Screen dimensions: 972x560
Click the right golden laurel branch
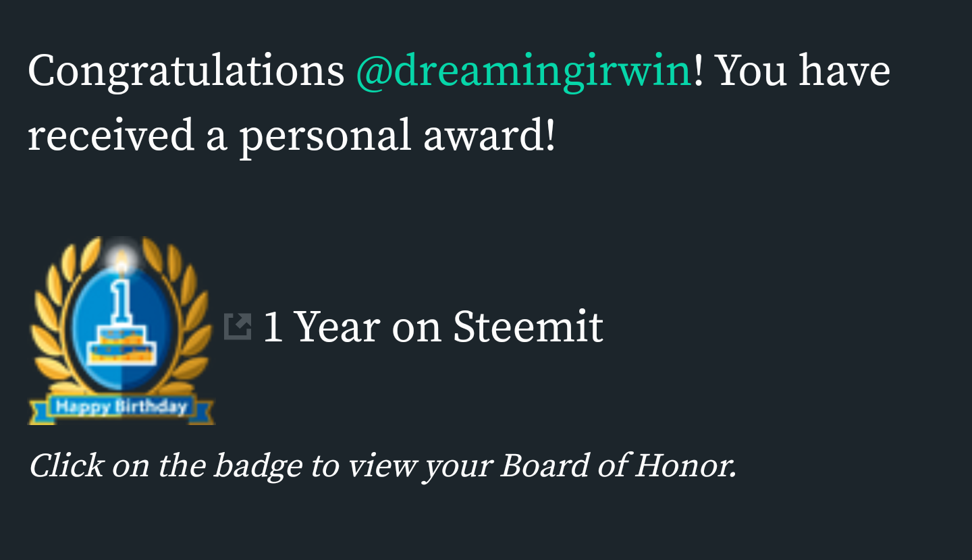[x=185, y=317]
